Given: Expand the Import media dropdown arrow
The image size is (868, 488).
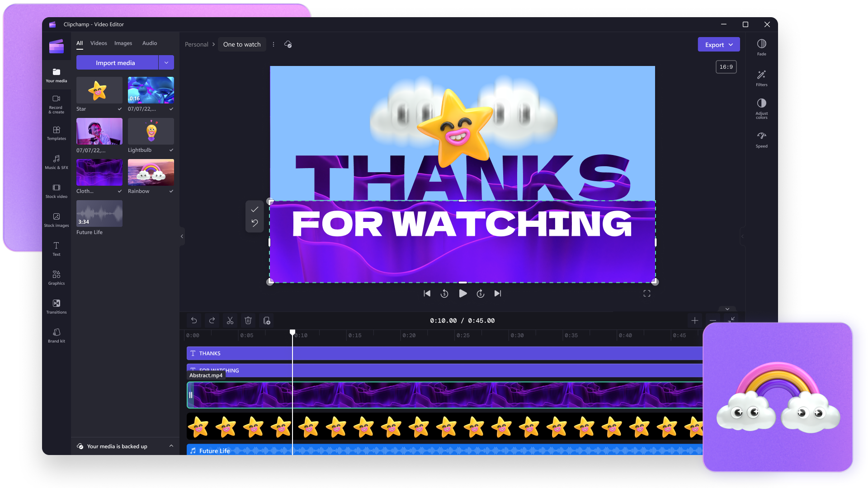Looking at the screenshot, I should (x=166, y=62).
